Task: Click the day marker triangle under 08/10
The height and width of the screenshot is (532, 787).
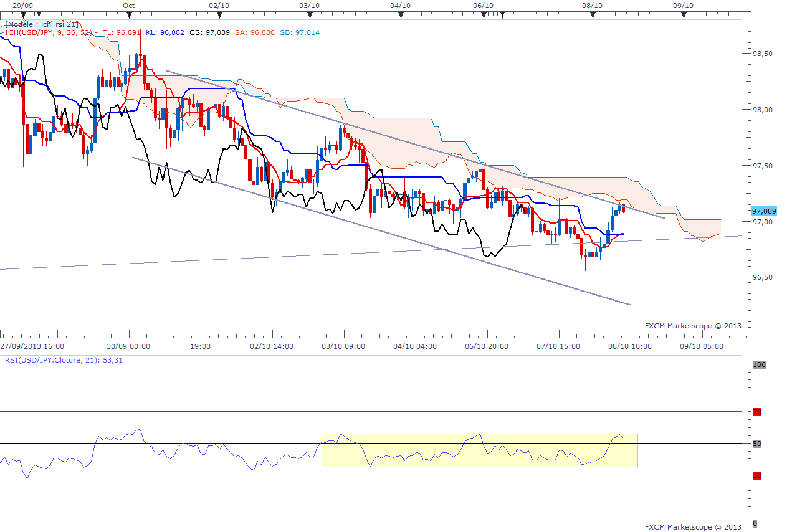Action: (x=593, y=16)
